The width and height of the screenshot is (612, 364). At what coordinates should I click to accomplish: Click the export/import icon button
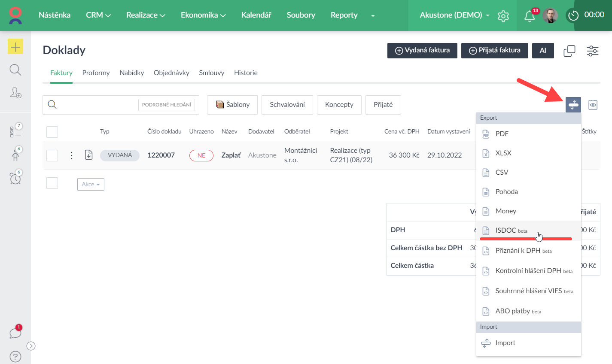coord(573,105)
